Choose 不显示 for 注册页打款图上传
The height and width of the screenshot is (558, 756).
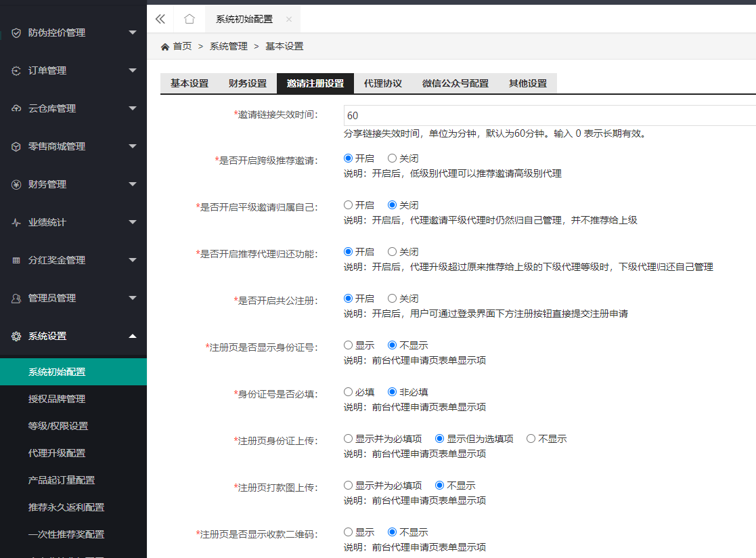440,486
